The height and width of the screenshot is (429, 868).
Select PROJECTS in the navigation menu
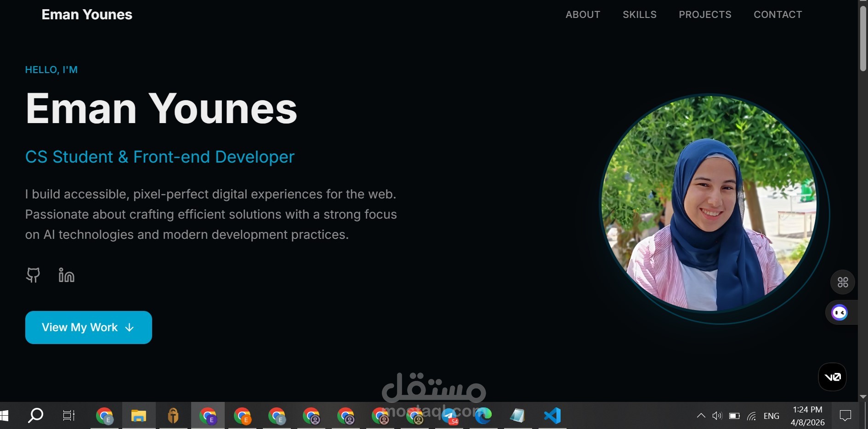pos(705,14)
